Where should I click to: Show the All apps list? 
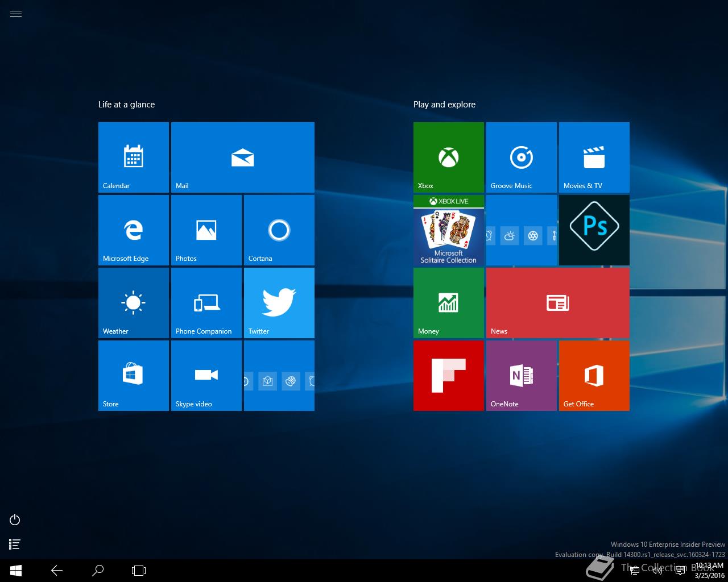pos(15,544)
